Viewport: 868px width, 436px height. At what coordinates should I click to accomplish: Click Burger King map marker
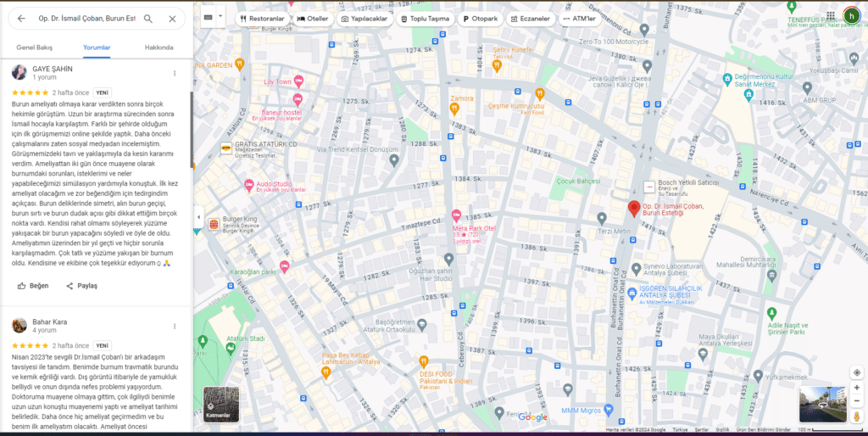(x=214, y=225)
